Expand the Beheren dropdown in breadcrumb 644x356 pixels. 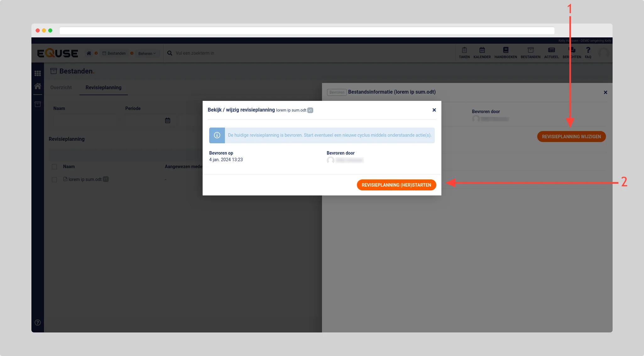(147, 53)
